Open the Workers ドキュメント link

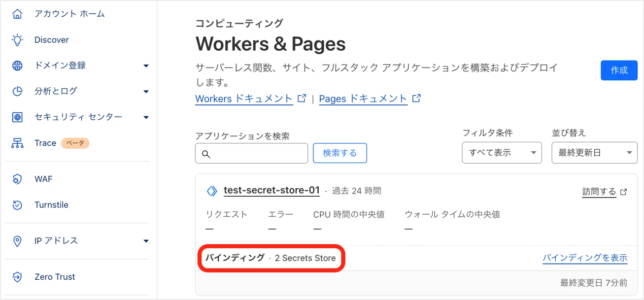[x=244, y=99]
